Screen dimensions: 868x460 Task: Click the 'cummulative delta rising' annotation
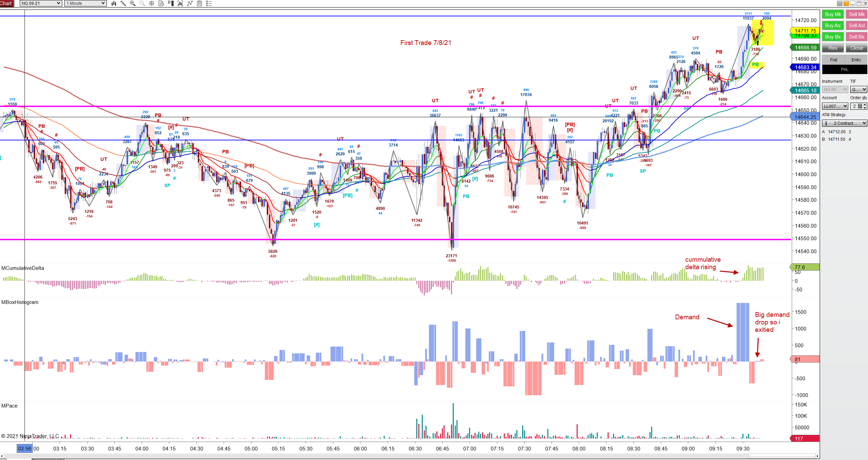click(x=703, y=263)
